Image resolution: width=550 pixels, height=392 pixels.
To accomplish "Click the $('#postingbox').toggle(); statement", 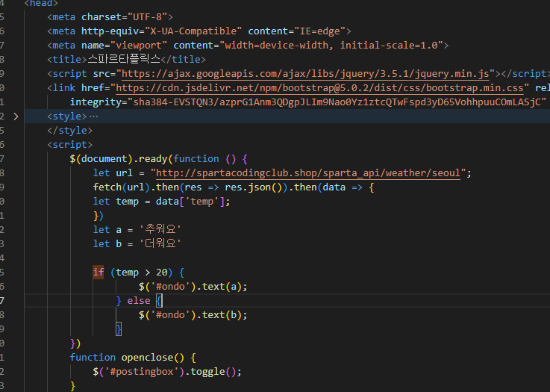I will tap(167, 372).
